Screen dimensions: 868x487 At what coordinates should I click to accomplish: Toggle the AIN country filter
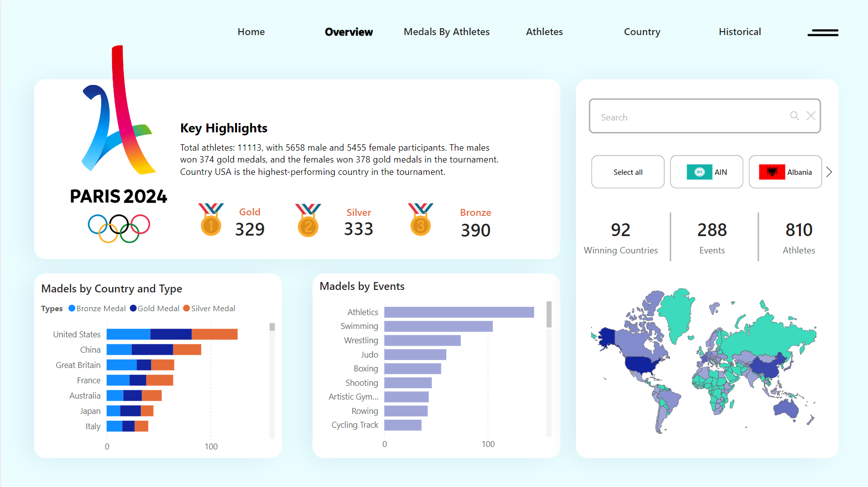706,172
